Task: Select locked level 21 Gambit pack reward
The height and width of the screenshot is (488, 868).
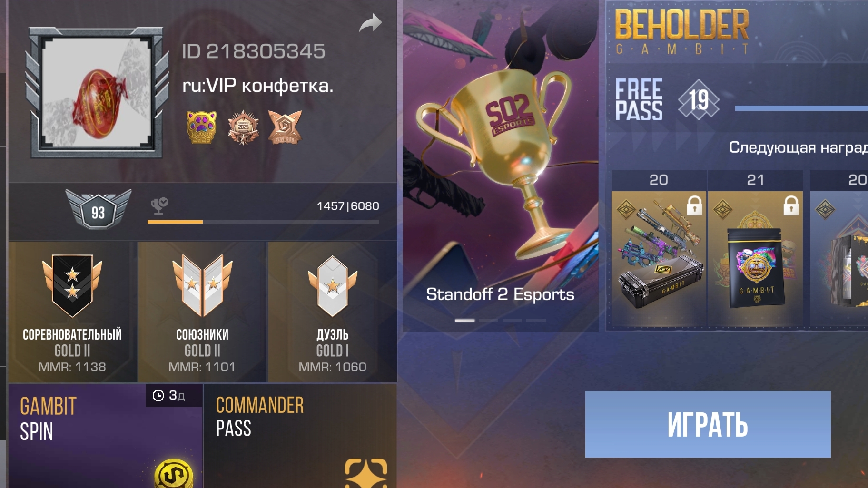Action: [x=755, y=249]
